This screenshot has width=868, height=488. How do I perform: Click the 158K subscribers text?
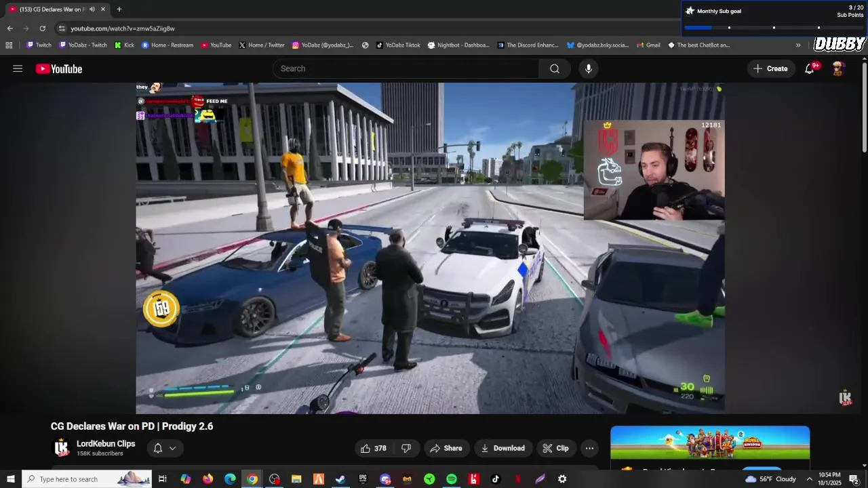[x=100, y=453]
